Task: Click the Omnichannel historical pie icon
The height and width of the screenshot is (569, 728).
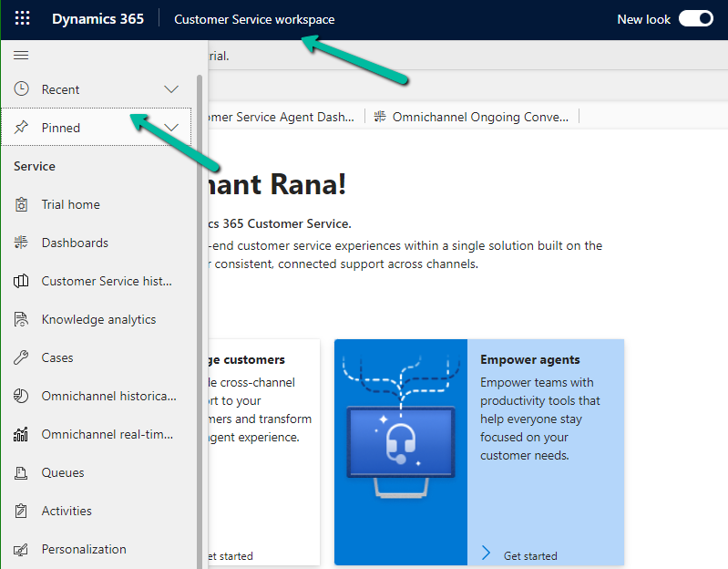Action: tap(21, 396)
